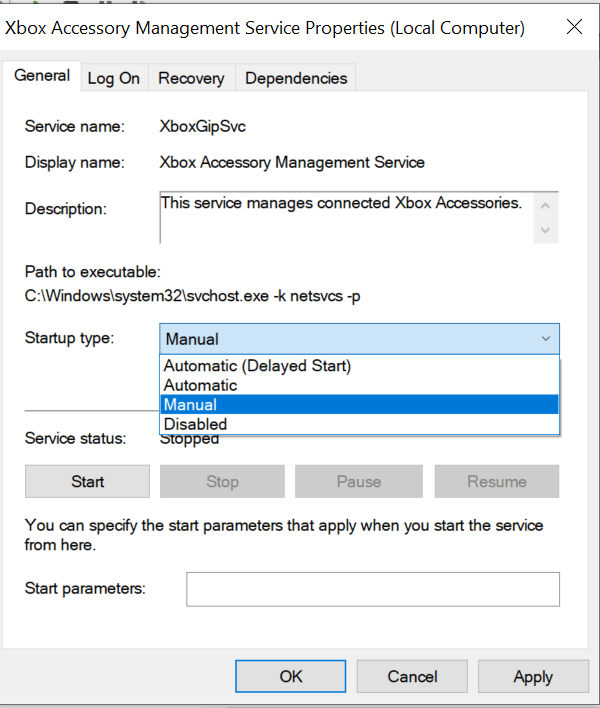Select the plain Automatic startup option

click(201, 385)
